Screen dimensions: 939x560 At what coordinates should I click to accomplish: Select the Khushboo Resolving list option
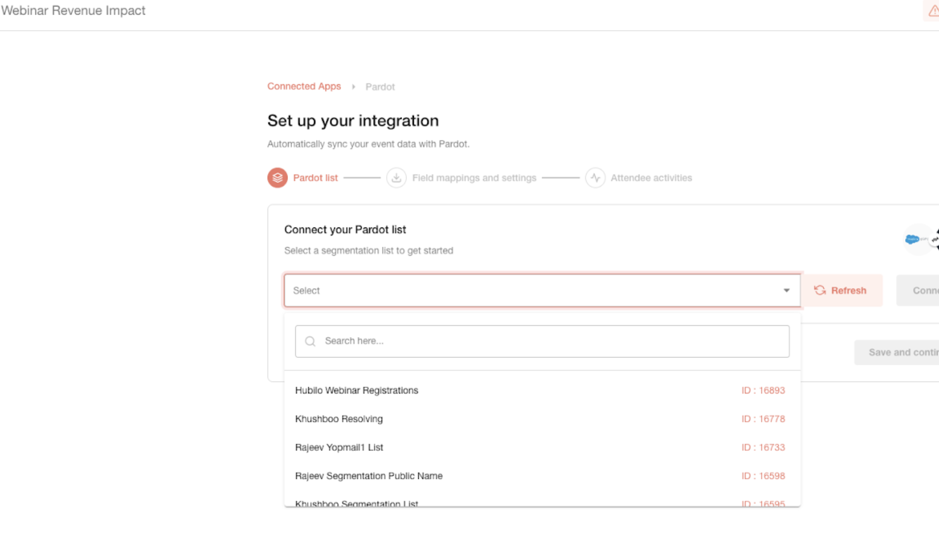(x=542, y=419)
